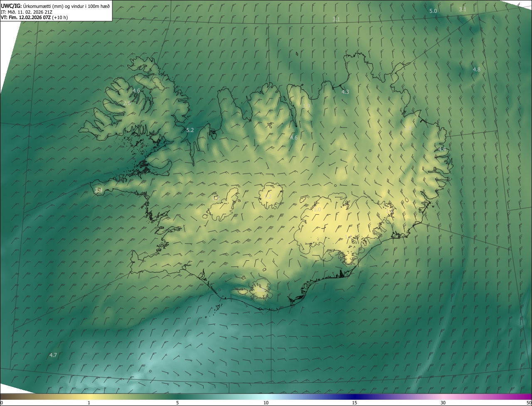Select the 30 tick on the colour scale

coord(443,403)
